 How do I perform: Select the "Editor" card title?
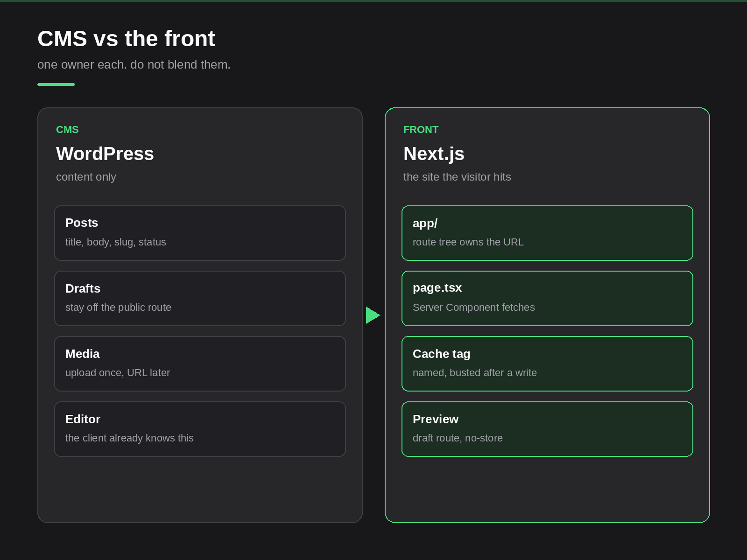pos(83,419)
